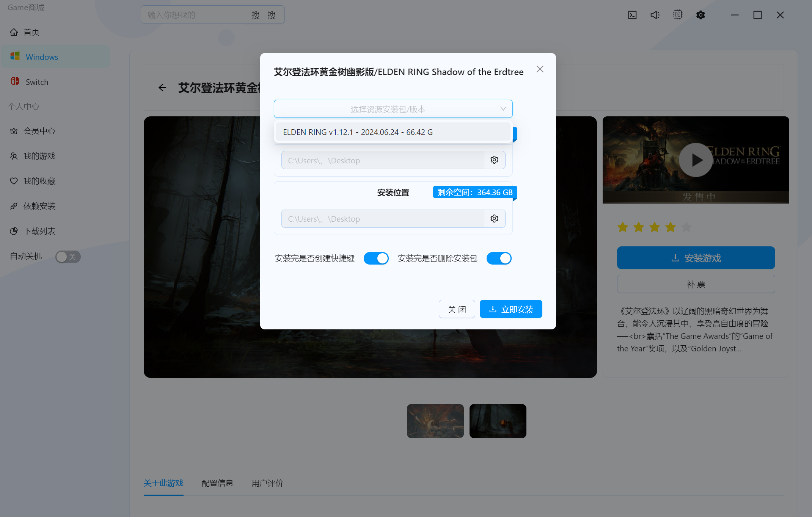Click gear icon beside 安装位置 path field
Screen dimensions: 812x517
pyautogui.click(x=495, y=219)
